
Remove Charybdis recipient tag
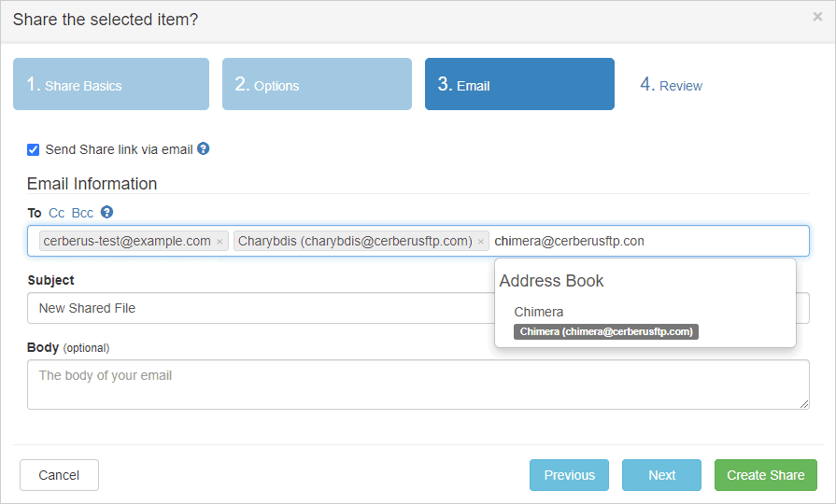pos(481,242)
